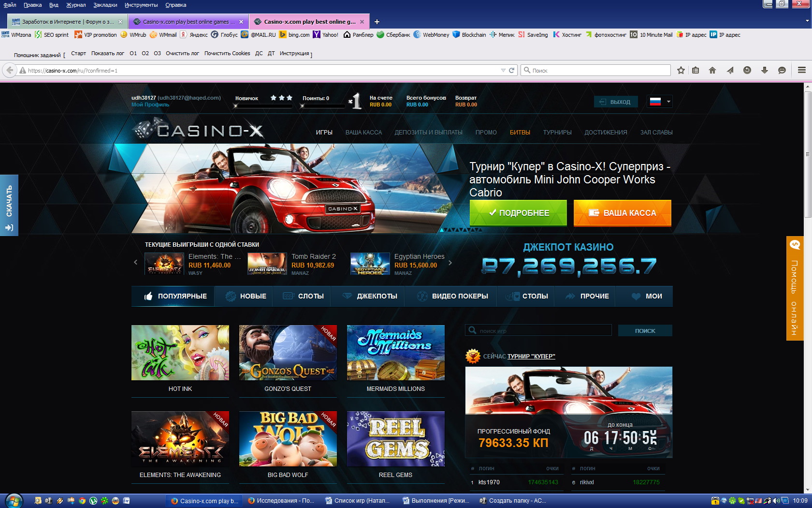
Task: Go back with the browser back arrow
Action: (x=9, y=70)
